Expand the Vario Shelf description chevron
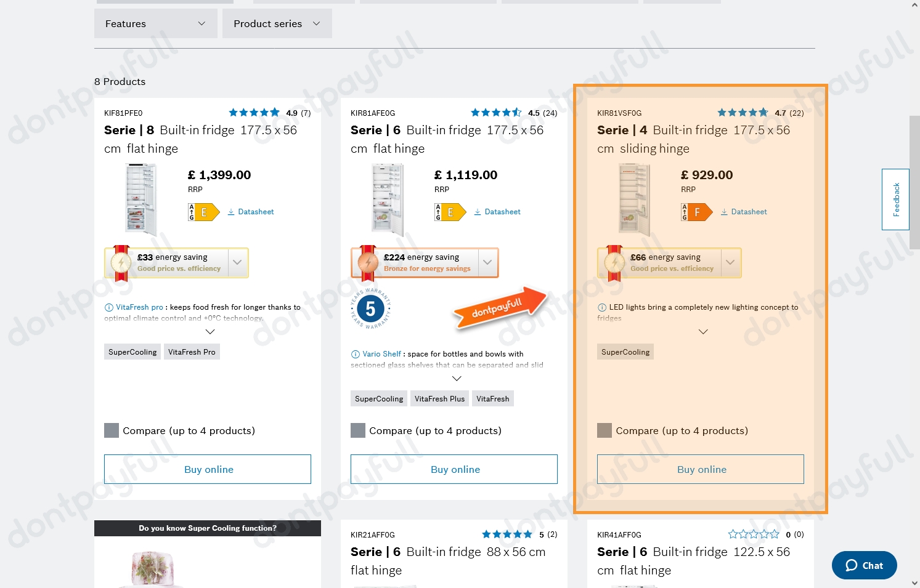The height and width of the screenshot is (588, 920). [457, 379]
